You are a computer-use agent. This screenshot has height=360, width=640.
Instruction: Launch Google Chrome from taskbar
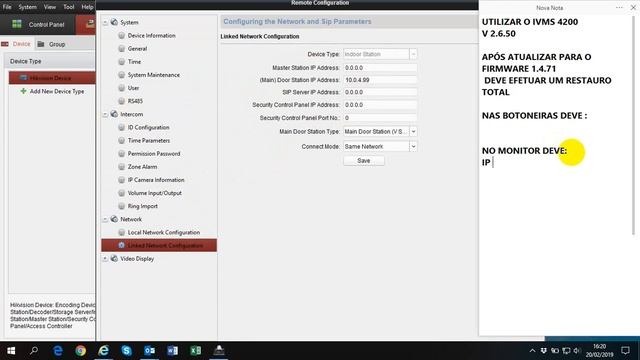tap(80, 351)
